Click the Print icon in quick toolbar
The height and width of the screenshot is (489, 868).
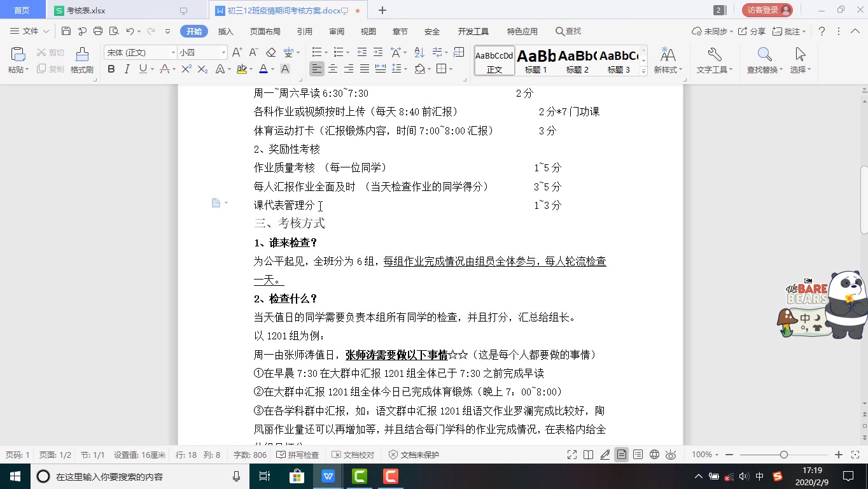tap(98, 31)
